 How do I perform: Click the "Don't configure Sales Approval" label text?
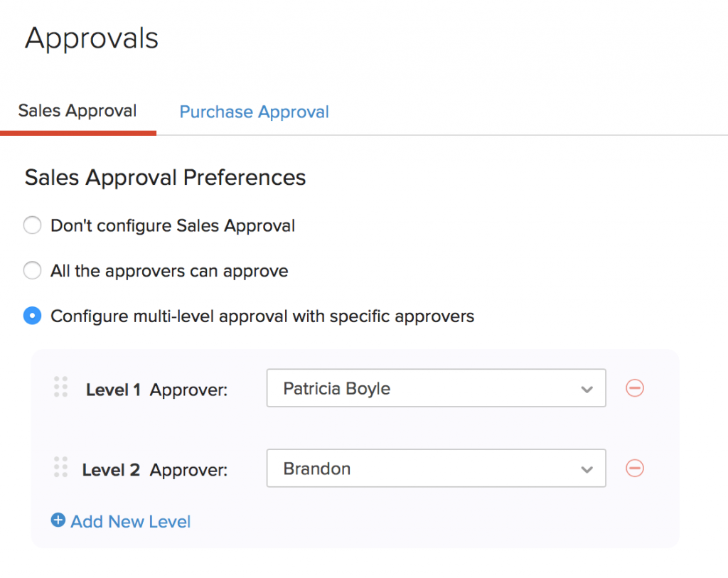[x=173, y=226]
